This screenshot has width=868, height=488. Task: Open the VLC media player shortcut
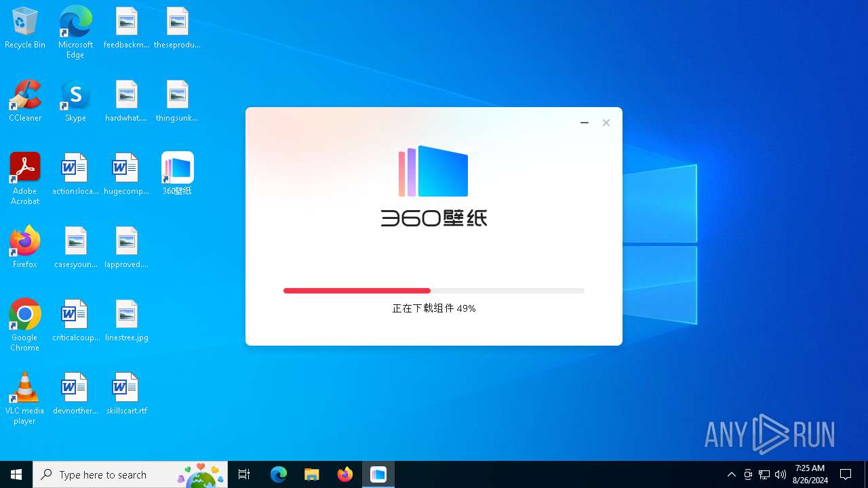point(25,398)
